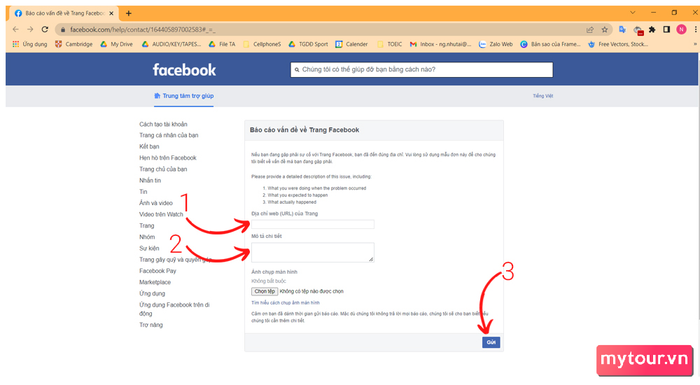Click the facebook logo

(184, 70)
